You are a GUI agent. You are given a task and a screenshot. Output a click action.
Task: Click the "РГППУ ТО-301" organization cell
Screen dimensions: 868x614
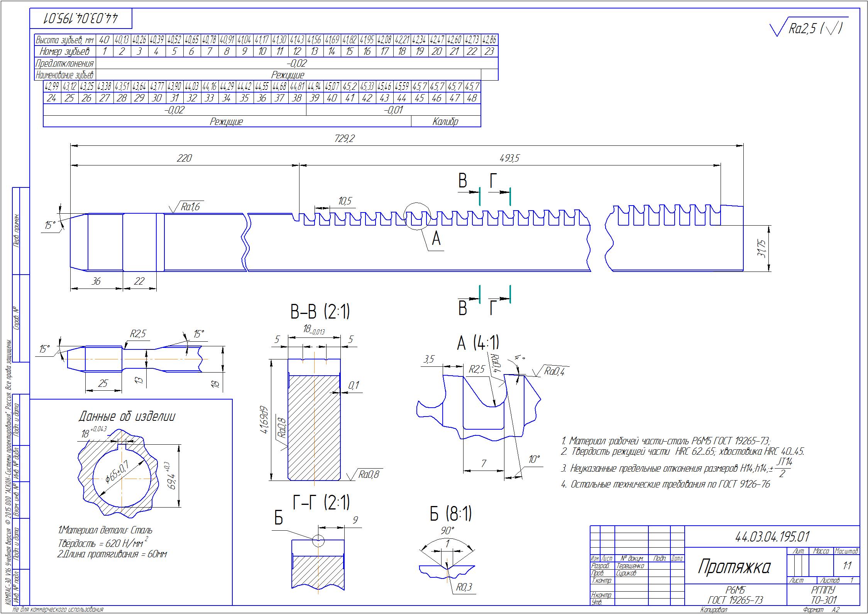[x=823, y=595]
